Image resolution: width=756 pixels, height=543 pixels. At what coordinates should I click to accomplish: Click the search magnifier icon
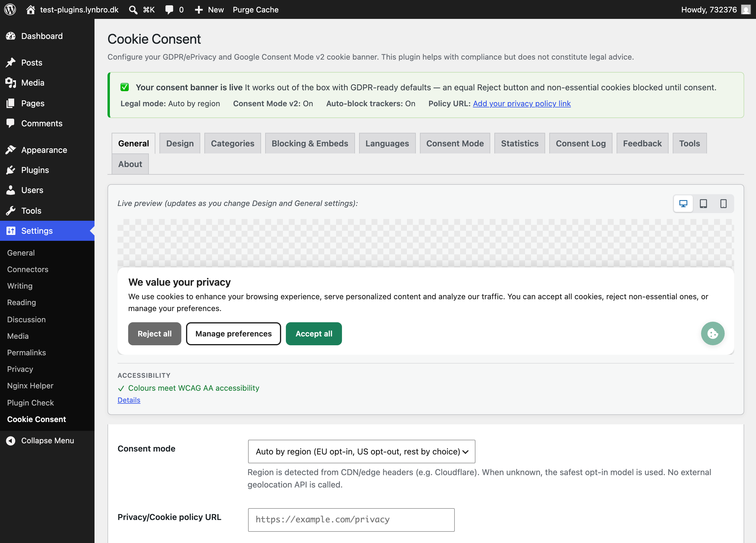[133, 10]
